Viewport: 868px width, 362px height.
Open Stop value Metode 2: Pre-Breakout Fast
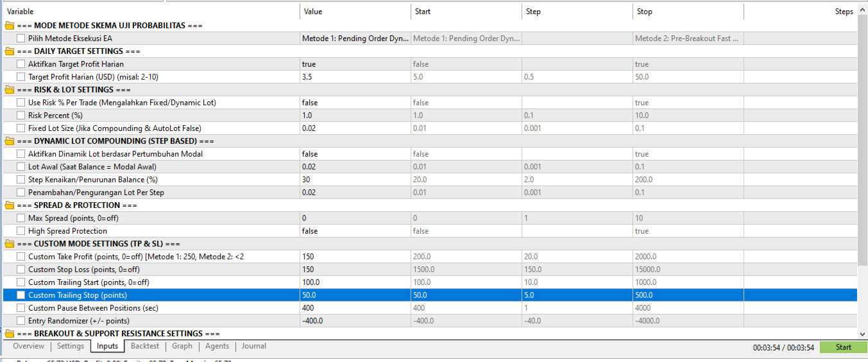point(688,39)
